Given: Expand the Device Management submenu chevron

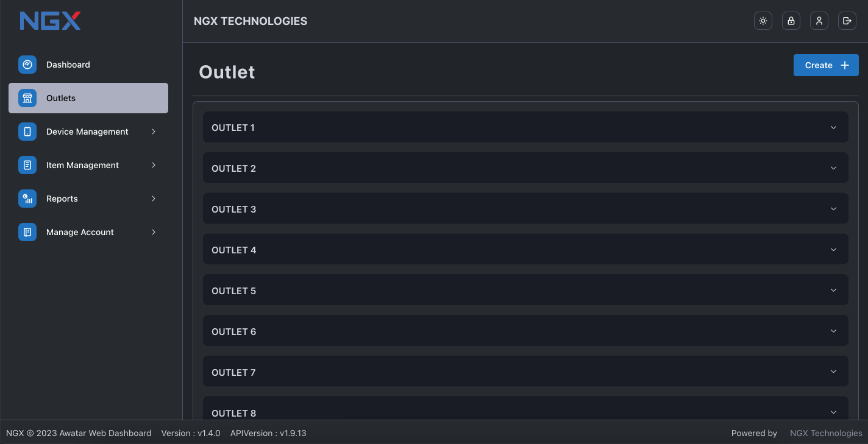Looking at the screenshot, I should click(x=154, y=132).
